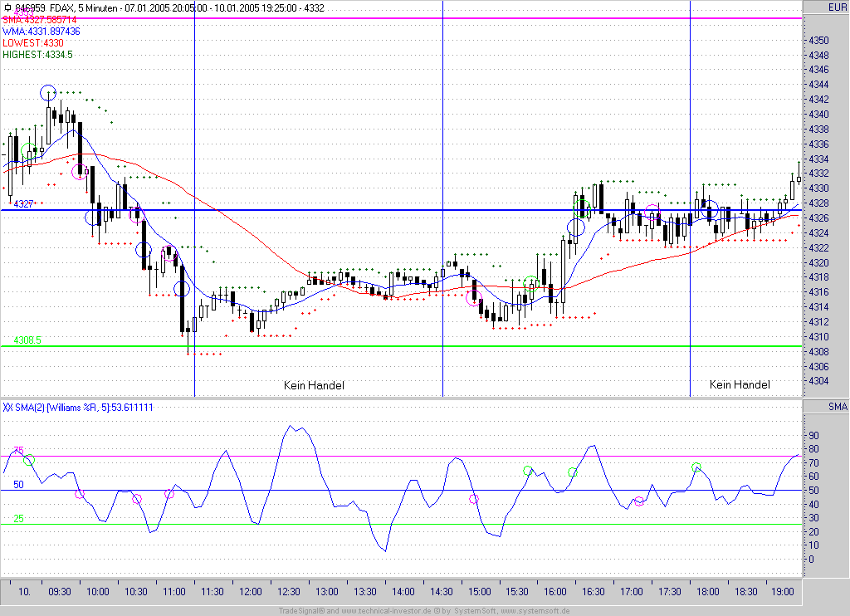Click the 4338 price axis tick

click(x=818, y=129)
